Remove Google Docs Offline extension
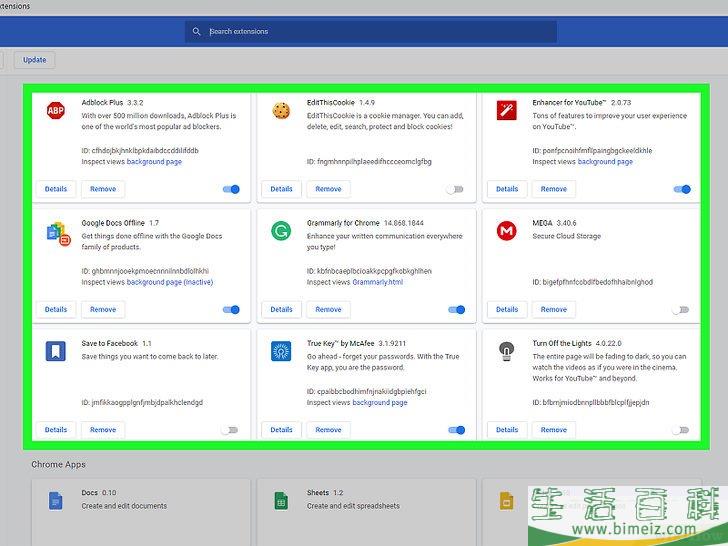 click(103, 309)
